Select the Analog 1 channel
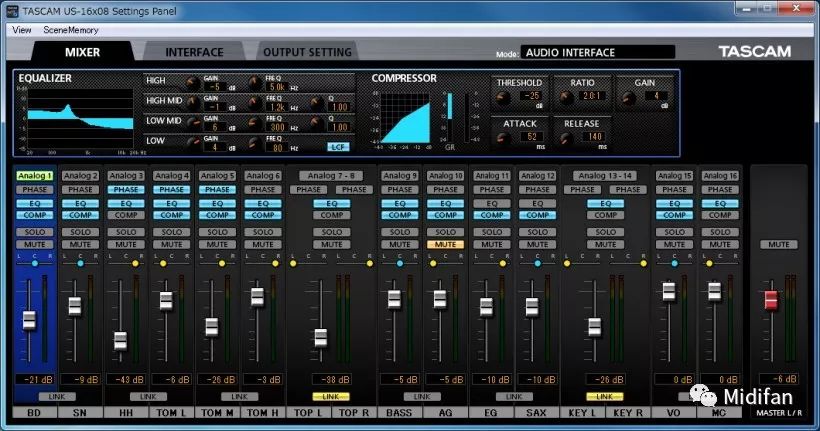Image resolution: width=820 pixels, height=431 pixels. point(35,176)
